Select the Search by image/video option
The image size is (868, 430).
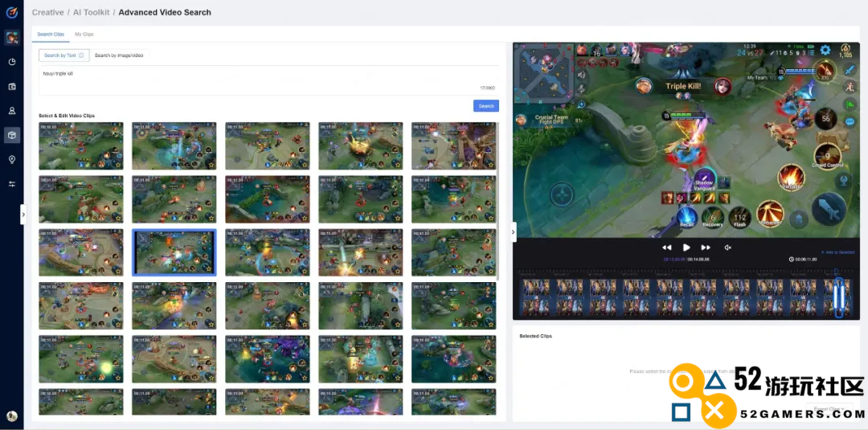point(119,55)
